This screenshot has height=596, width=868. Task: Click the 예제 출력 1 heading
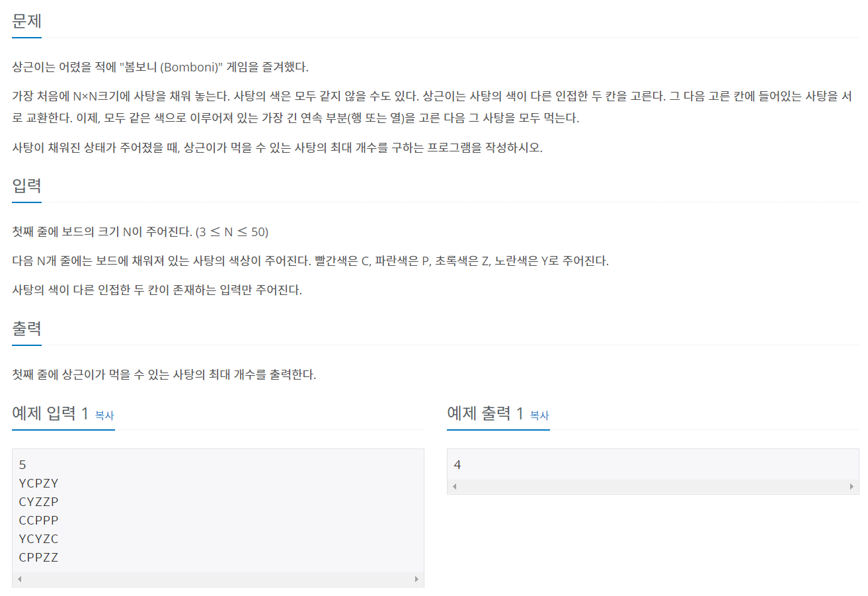point(485,413)
